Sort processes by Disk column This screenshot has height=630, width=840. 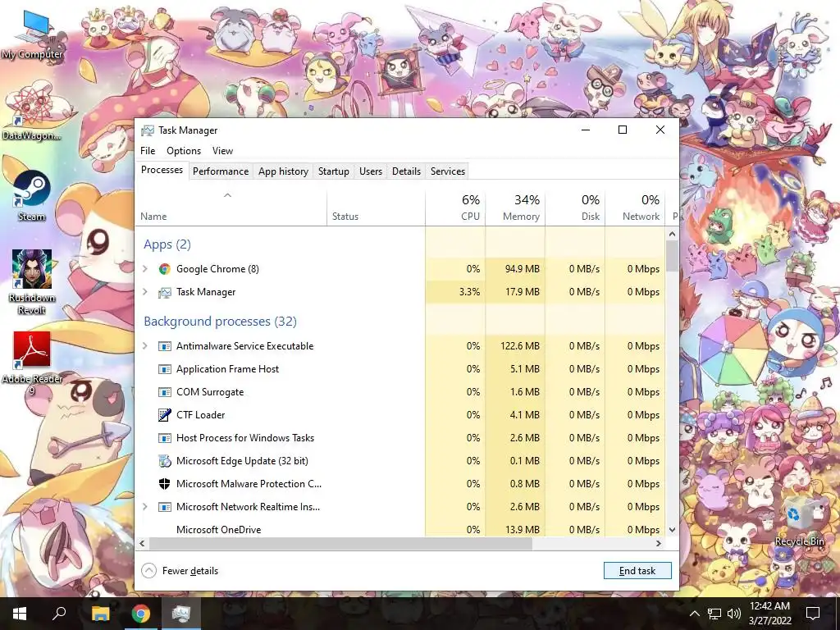(575, 208)
